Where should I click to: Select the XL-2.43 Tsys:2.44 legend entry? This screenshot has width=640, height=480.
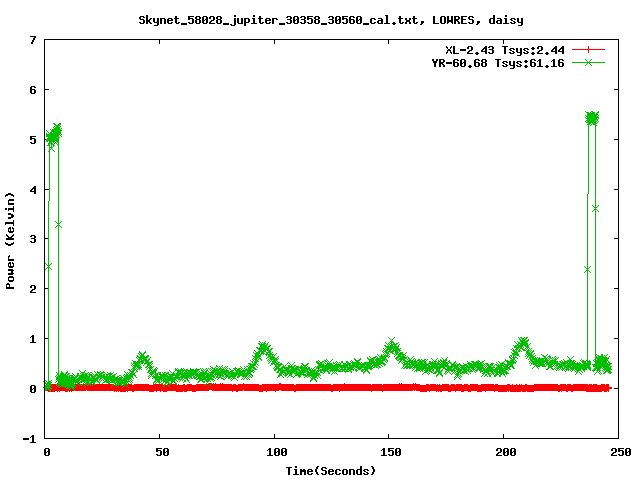pos(504,50)
